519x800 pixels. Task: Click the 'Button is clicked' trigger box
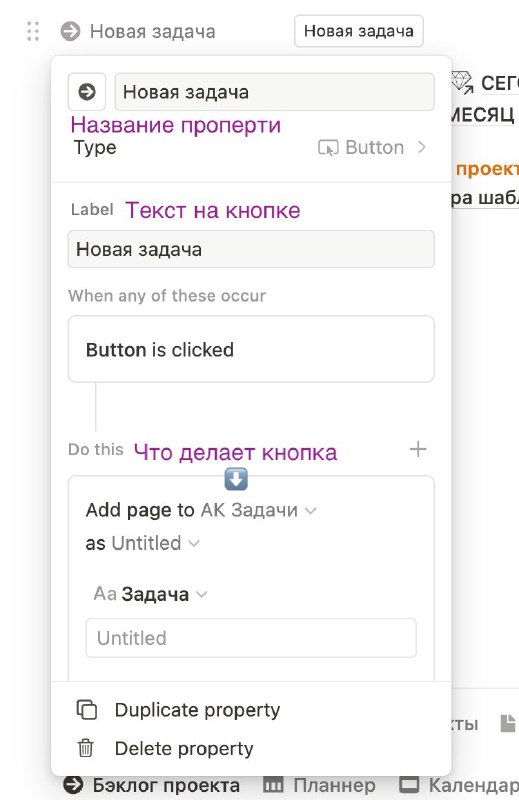tap(251, 349)
